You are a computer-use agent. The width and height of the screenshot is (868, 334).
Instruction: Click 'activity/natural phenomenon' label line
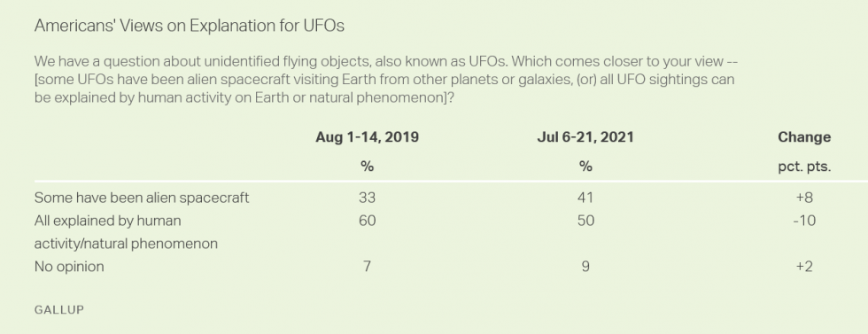[x=126, y=244]
